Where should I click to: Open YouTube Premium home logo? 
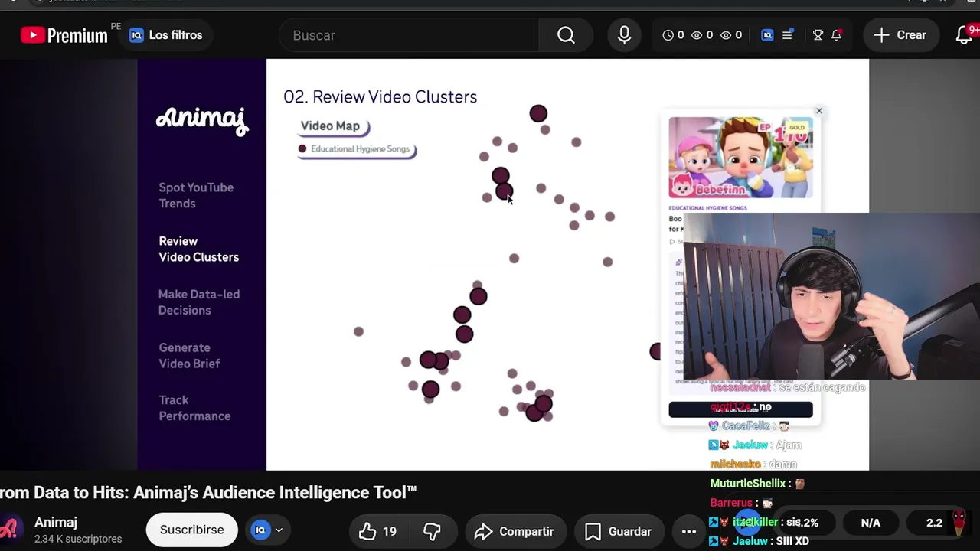(64, 35)
